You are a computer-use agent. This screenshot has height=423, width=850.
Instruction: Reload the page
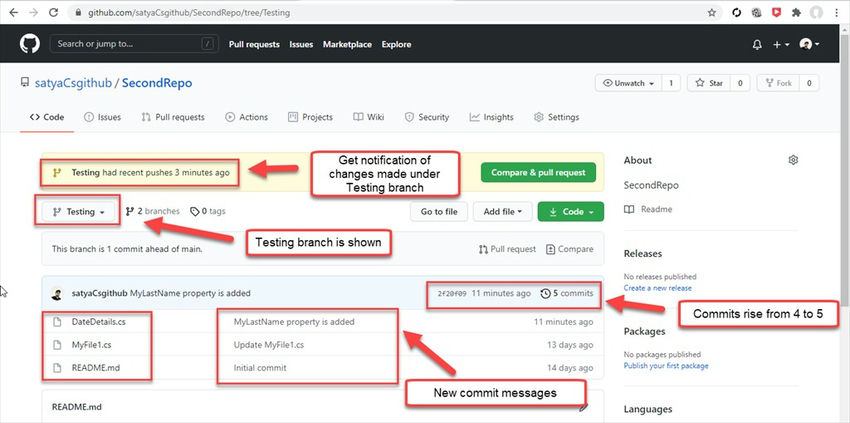(53, 12)
